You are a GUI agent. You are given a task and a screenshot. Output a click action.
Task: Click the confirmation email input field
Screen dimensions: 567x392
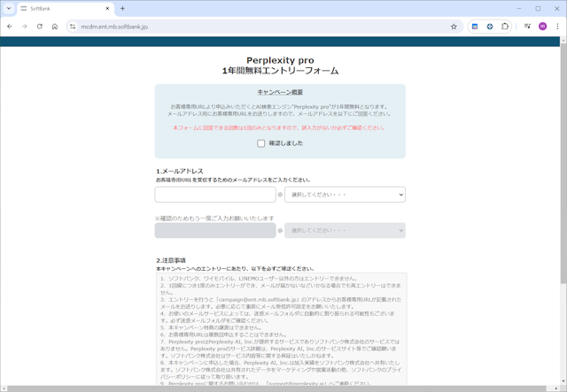pyautogui.click(x=215, y=230)
